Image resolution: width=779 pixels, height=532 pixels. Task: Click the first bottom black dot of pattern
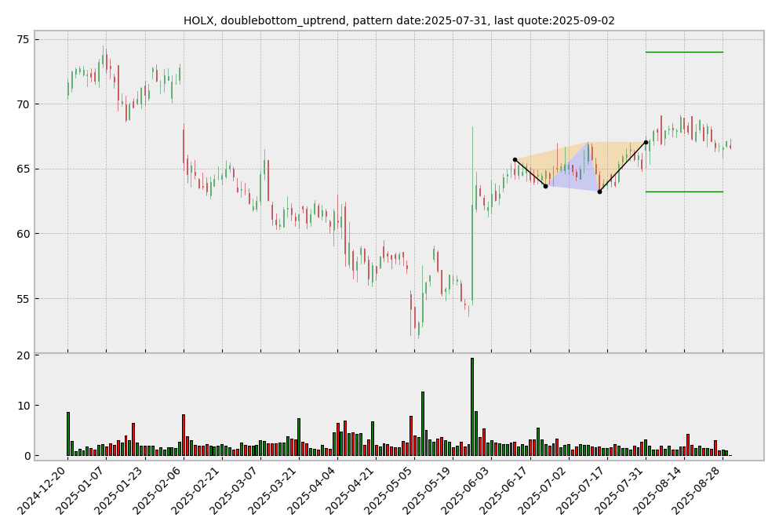(x=545, y=186)
